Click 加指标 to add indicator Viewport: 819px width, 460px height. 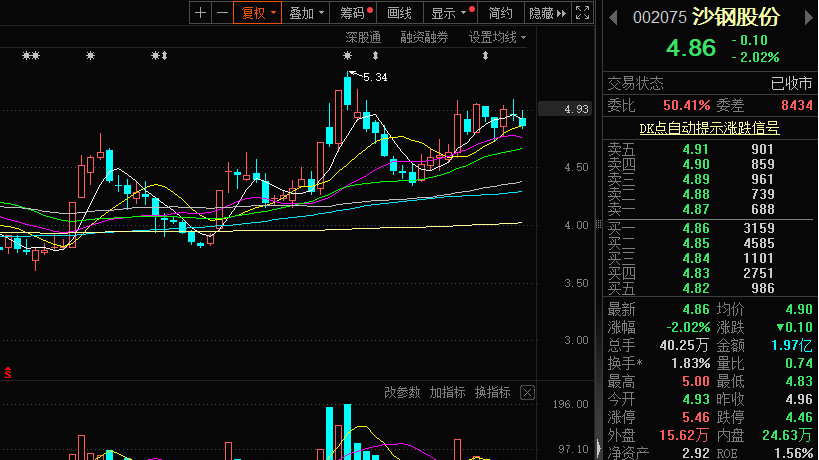coord(447,393)
